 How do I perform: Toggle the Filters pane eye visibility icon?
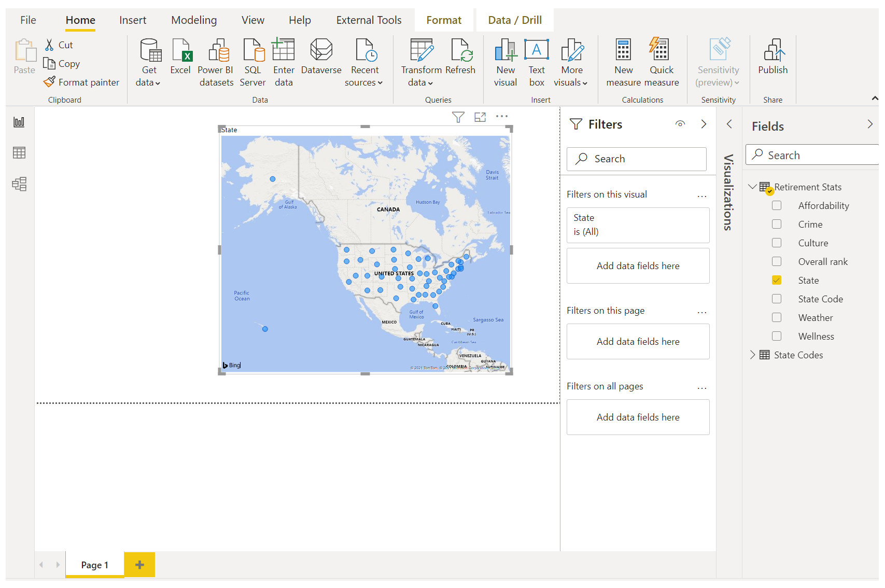[x=680, y=124]
